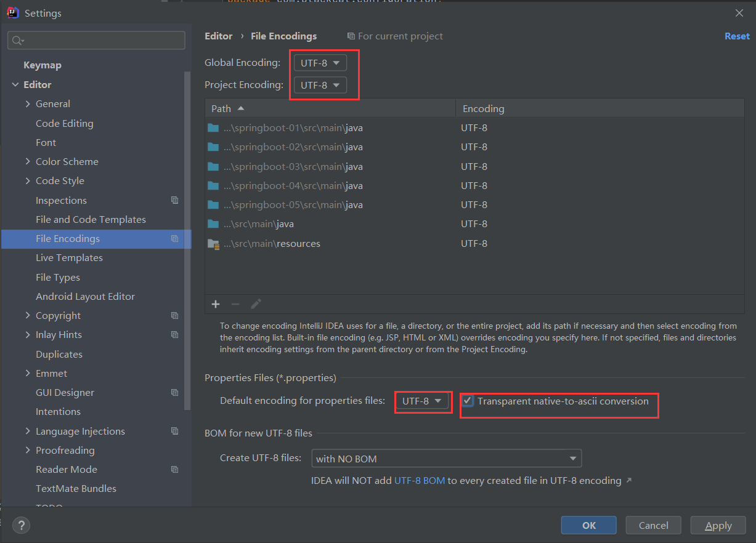Click the resources folder icon
Image resolution: width=756 pixels, height=543 pixels.
tap(213, 244)
